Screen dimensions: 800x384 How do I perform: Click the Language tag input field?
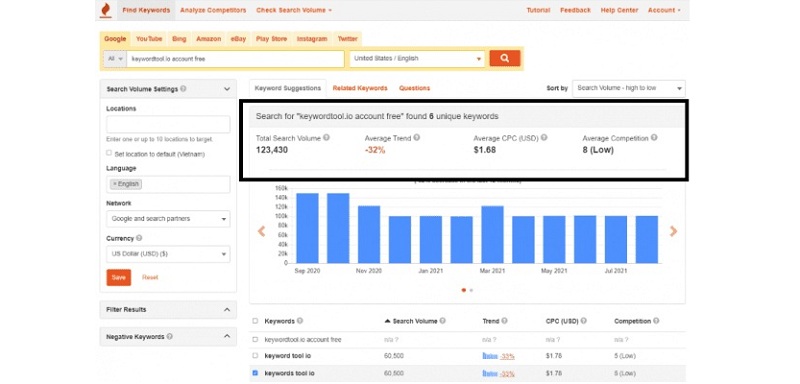tap(168, 185)
